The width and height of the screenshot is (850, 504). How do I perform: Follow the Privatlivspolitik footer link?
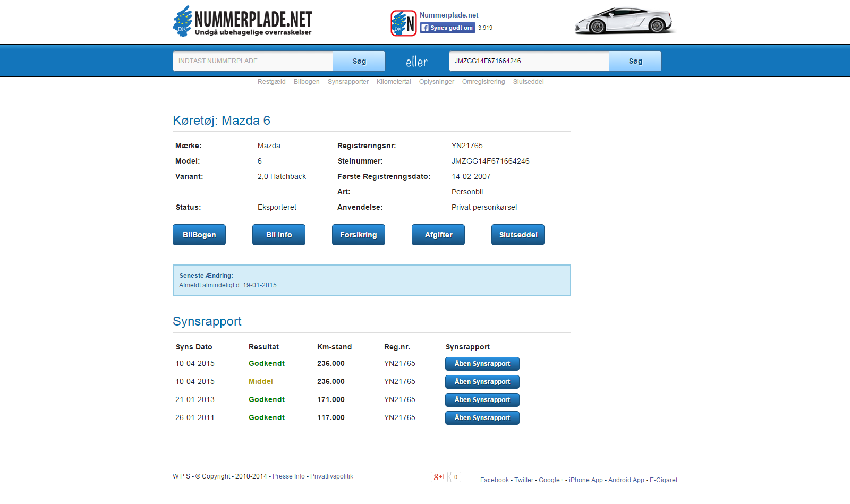pos(331,476)
